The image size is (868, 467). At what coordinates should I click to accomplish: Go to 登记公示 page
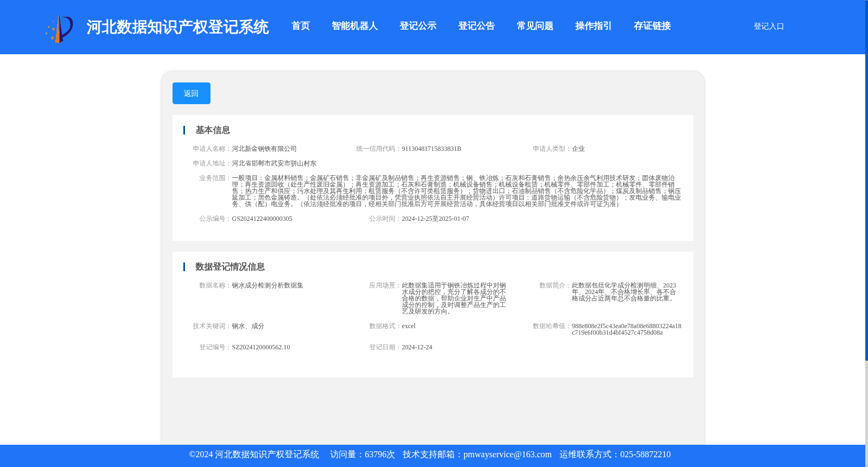pos(418,26)
